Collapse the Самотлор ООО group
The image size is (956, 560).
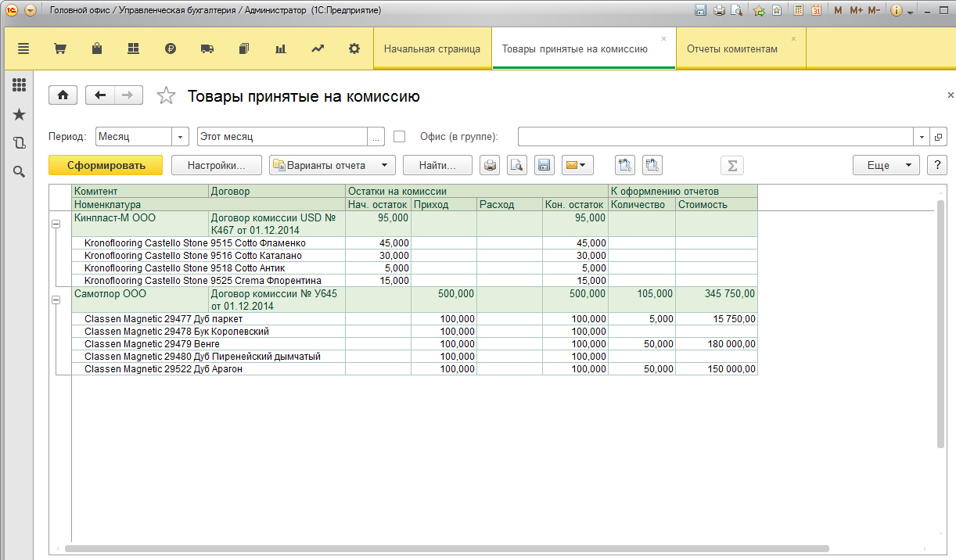[x=56, y=300]
